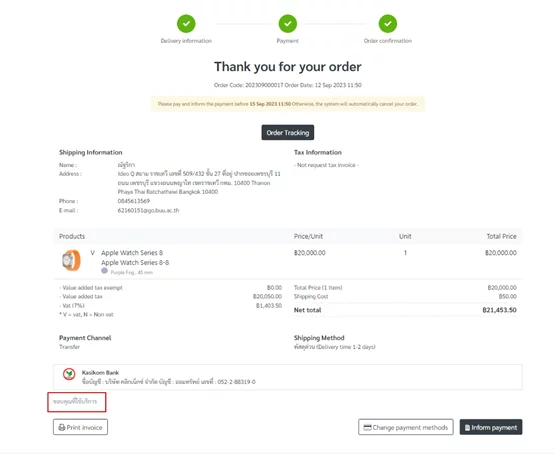
Task: Click the Delivery information green checkmark icon
Action: point(186,24)
